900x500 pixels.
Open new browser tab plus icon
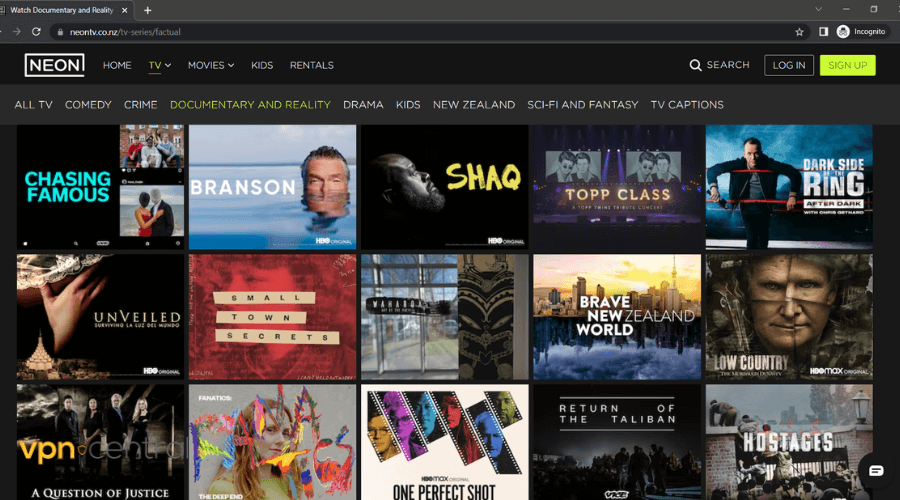[x=148, y=10]
